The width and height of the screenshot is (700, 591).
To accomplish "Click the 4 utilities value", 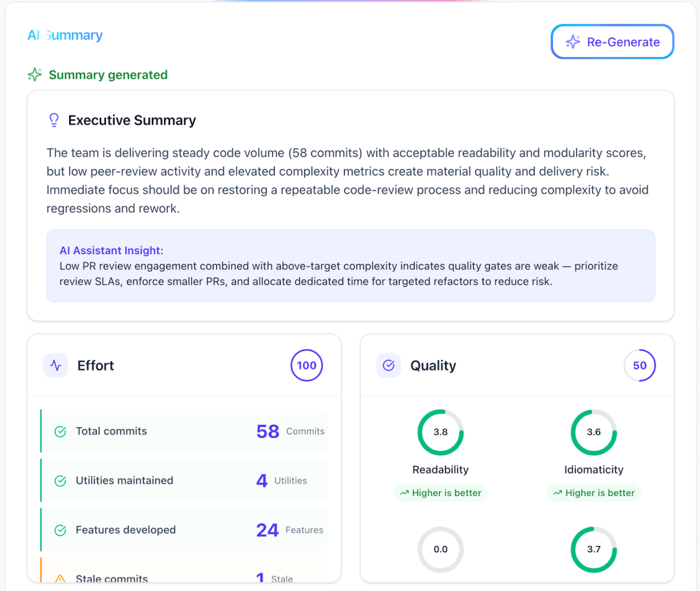I will 262,481.
